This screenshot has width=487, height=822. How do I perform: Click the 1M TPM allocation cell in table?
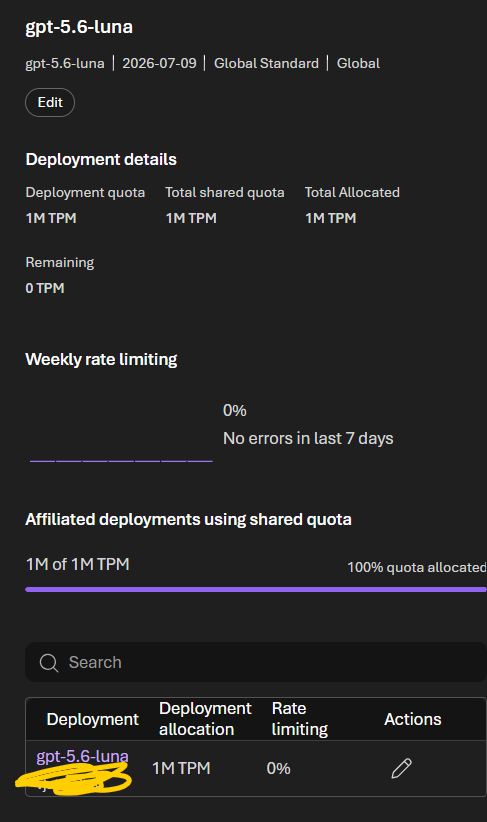tap(181, 768)
